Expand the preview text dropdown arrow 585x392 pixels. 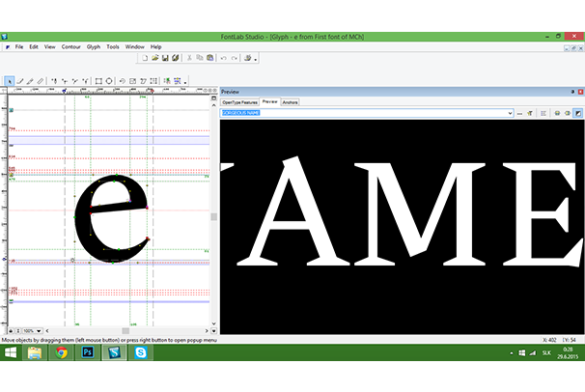tap(509, 113)
